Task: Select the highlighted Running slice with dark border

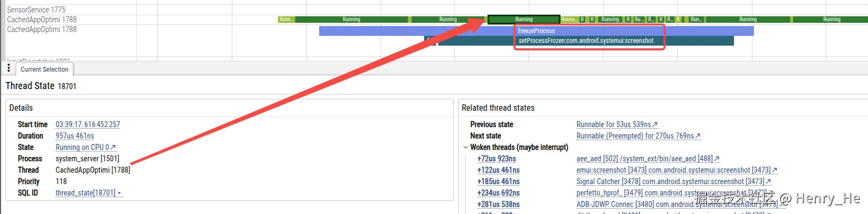Action: pyautogui.click(x=524, y=20)
